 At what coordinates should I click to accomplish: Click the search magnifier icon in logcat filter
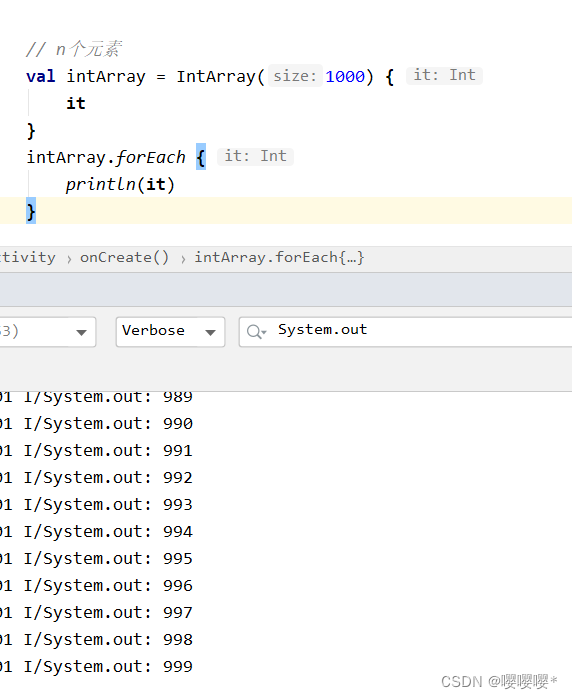[x=256, y=332]
